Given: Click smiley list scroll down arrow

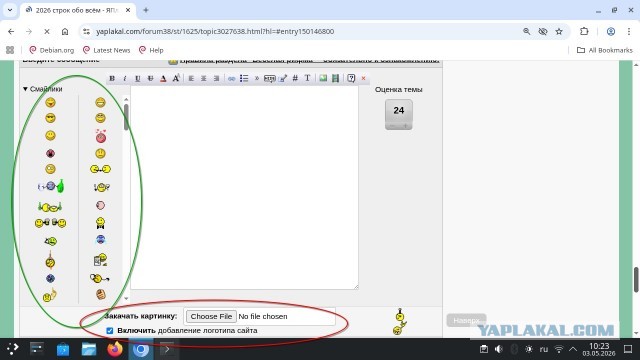Looking at the screenshot, I should [126, 298].
